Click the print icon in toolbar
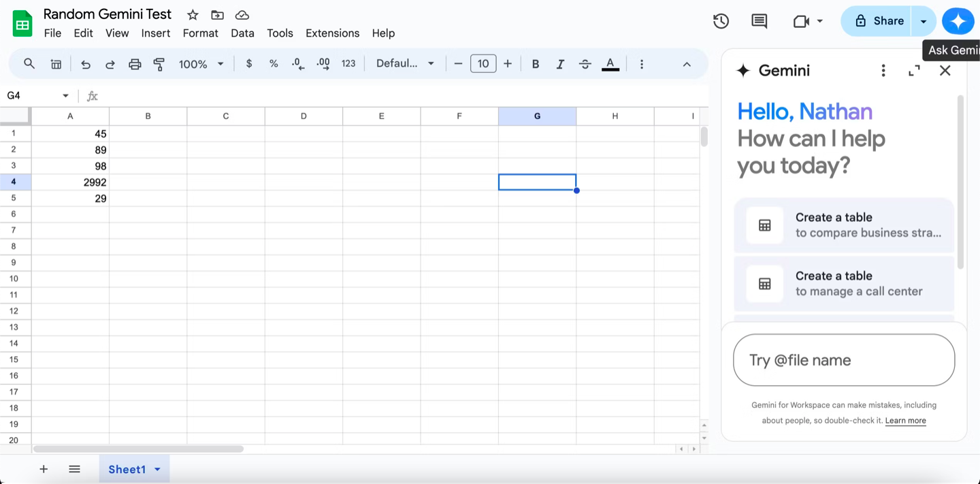980x484 pixels. coord(135,64)
